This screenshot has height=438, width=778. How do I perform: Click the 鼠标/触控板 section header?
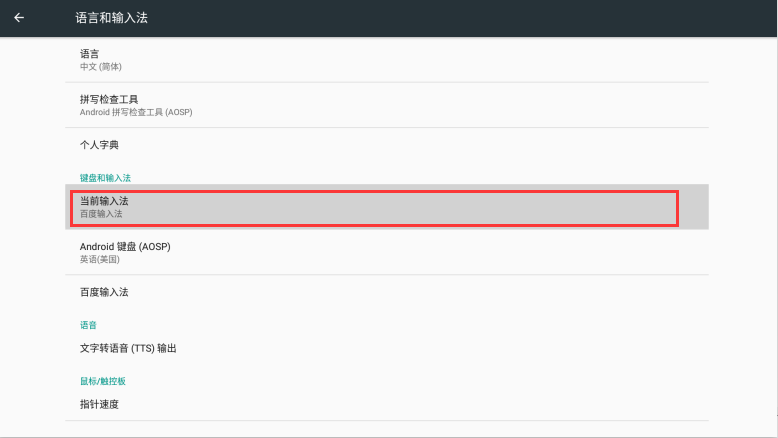tap(102, 381)
